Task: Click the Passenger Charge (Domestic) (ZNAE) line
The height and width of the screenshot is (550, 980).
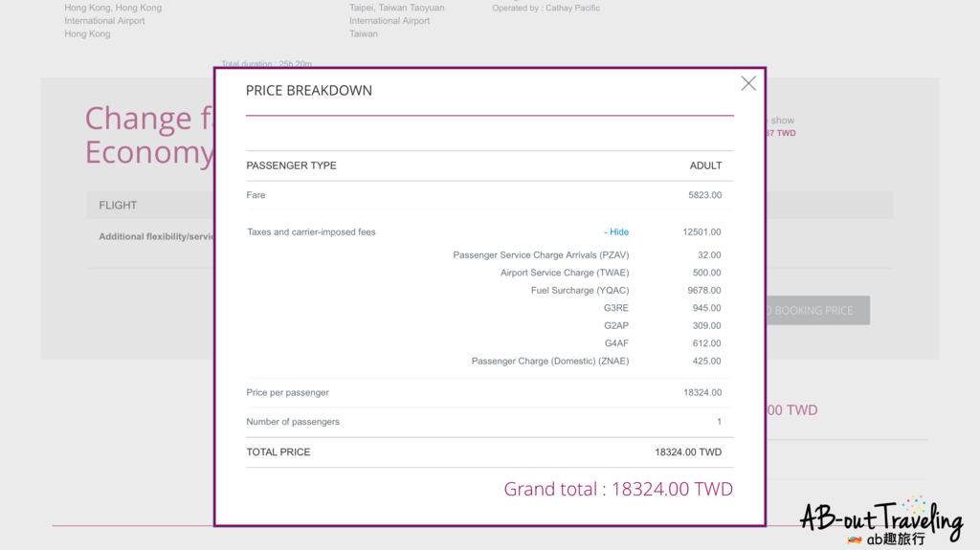Action: point(550,362)
